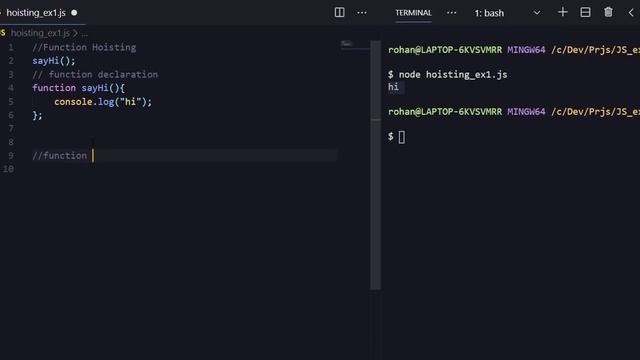The image size is (640, 360).
Task: Collapse panel with chevron left arrow
Action: pyautogui.click(x=631, y=13)
